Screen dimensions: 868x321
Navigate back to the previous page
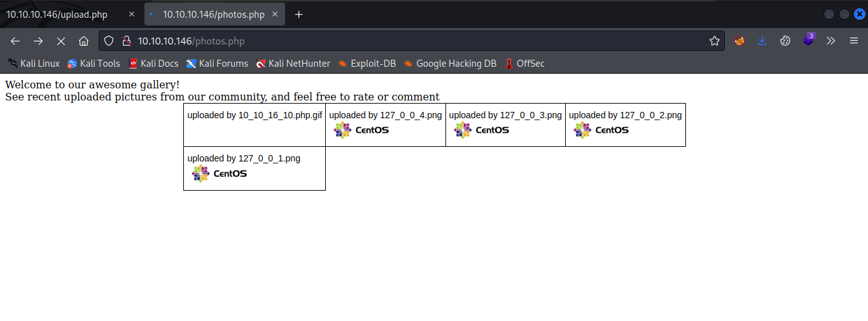(15, 41)
